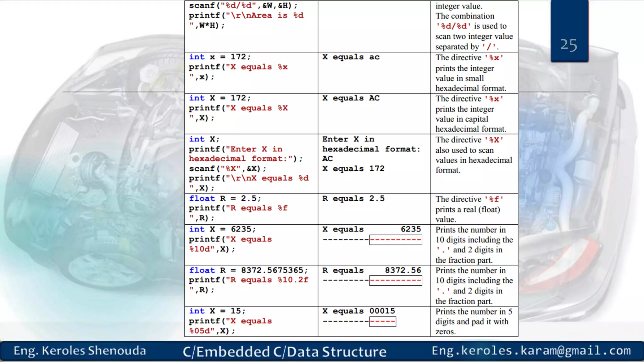The height and width of the screenshot is (362, 644).
Task: Click the 'int x = 172;' code line
Action: 219,57
